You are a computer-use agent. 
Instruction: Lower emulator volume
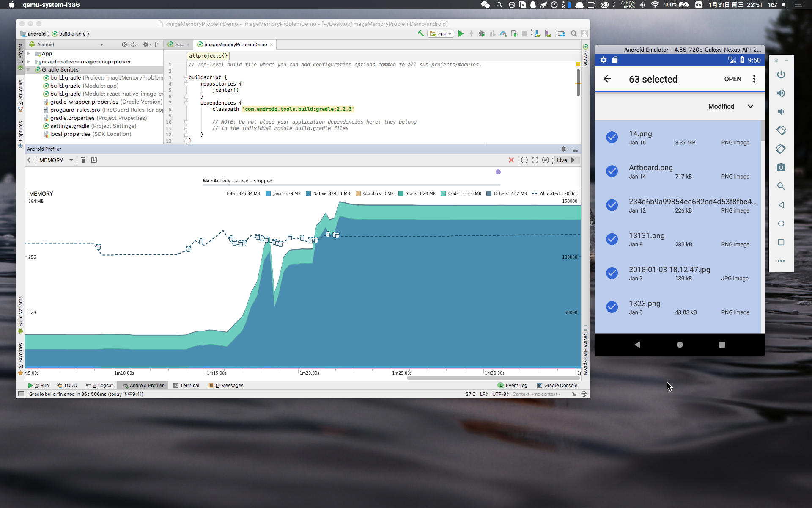pos(781,112)
